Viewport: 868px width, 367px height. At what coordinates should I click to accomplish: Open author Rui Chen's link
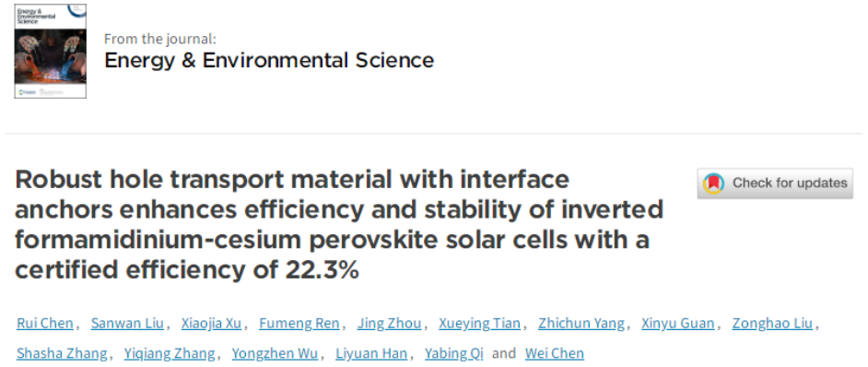click(x=45, y=324)
